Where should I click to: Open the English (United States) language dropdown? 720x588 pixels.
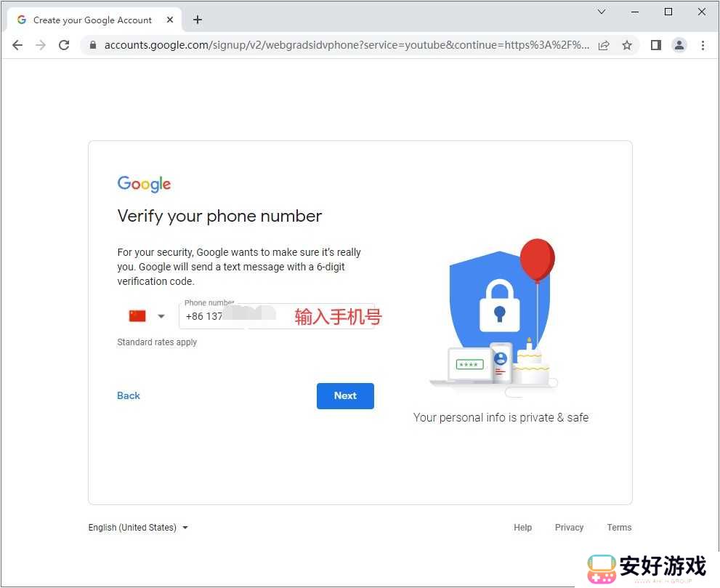138,528
